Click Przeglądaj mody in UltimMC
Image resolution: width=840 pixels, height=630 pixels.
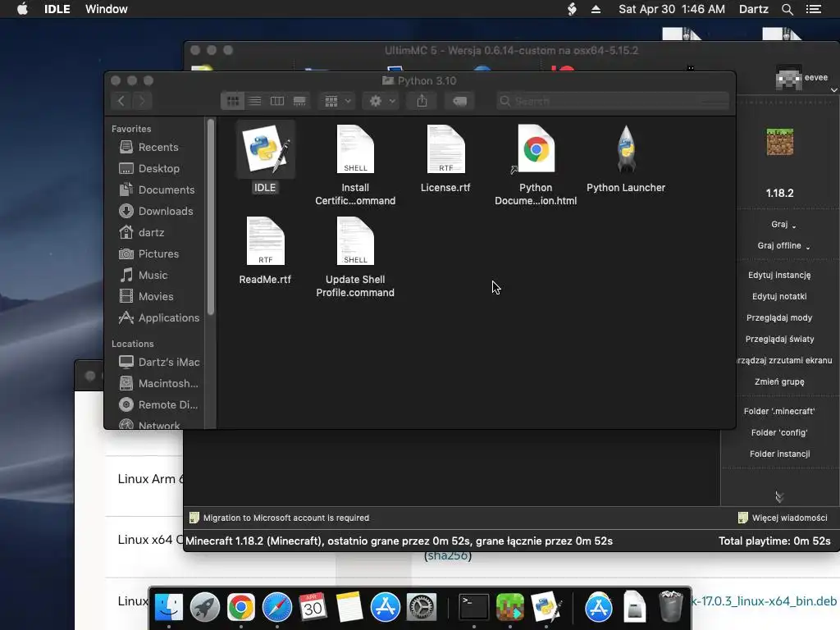[779, 317]
